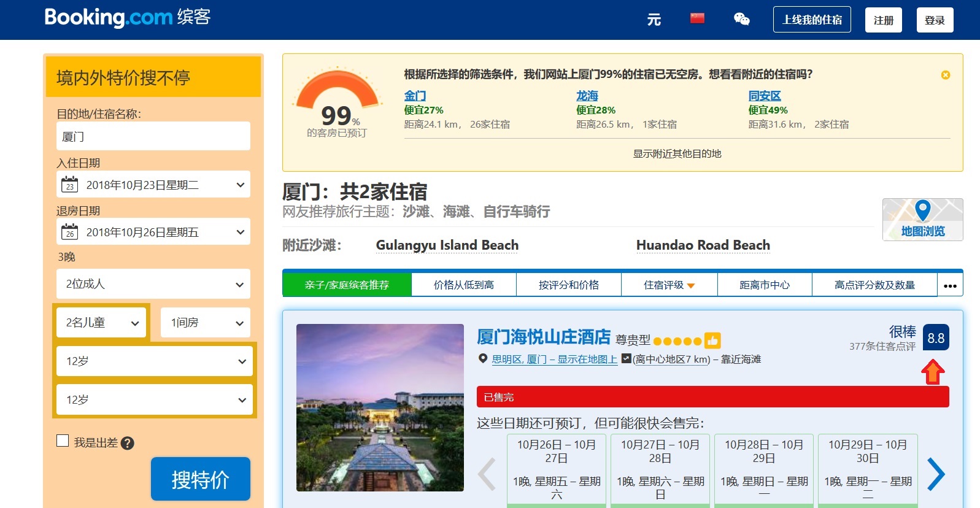The image size is (980, 508).
Task: Close the 99% availability notice
Action: click(x=946, y=75)
